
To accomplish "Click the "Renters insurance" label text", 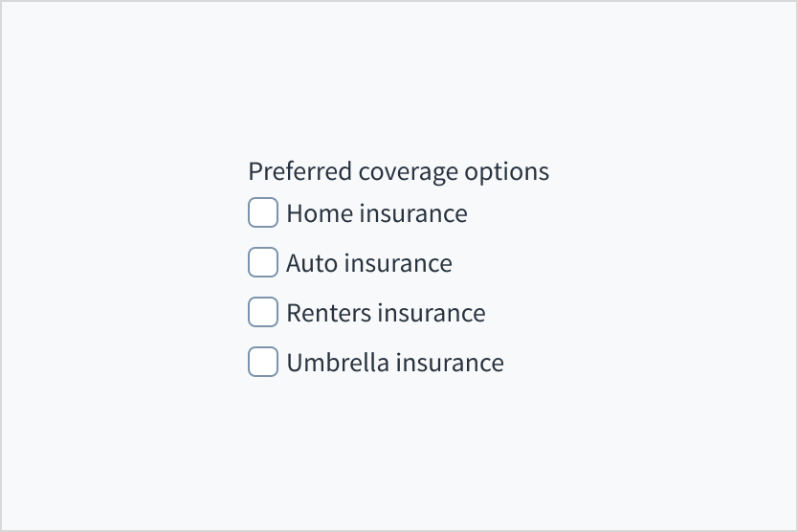I will pos(386,313).
